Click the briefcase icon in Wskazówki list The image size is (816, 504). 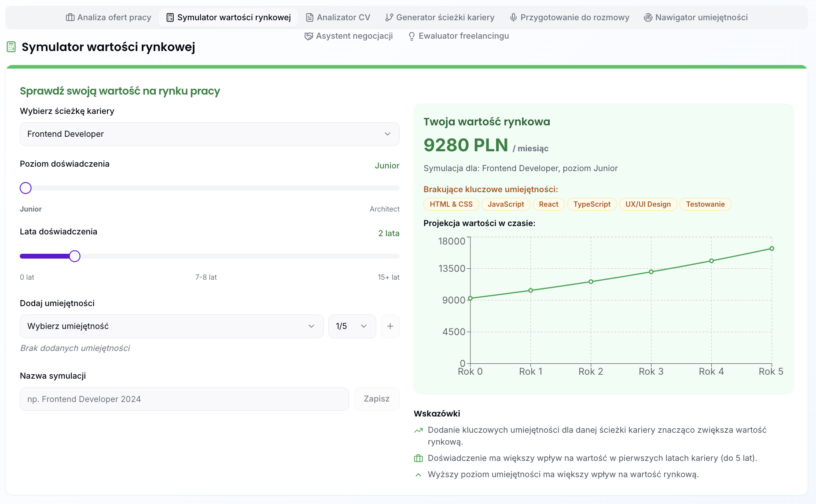coord(419,458)
